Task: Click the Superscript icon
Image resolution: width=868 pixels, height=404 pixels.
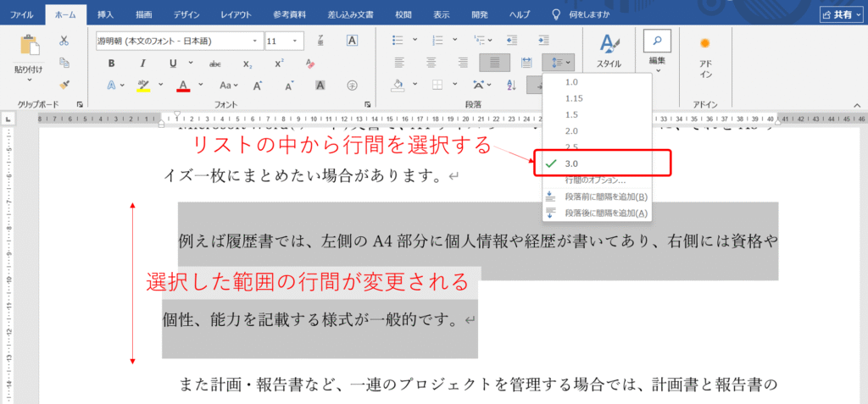Action: (279, 63)
